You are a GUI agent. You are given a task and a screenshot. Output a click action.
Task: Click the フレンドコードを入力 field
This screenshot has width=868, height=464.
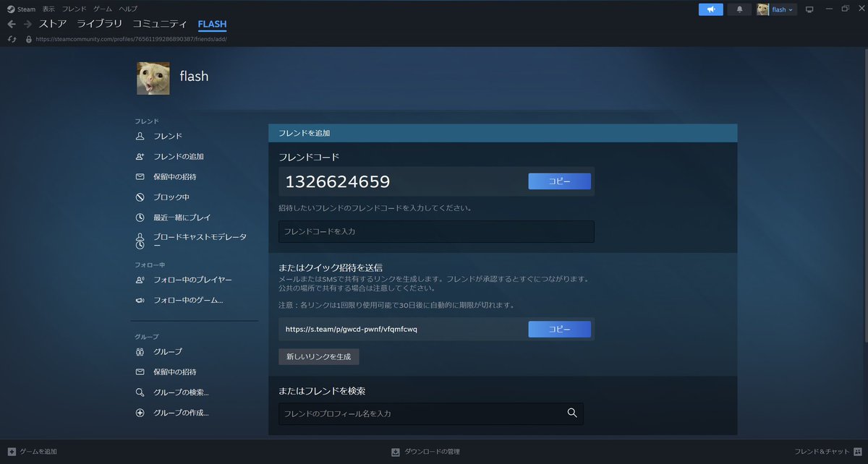(x=436, y=231)
